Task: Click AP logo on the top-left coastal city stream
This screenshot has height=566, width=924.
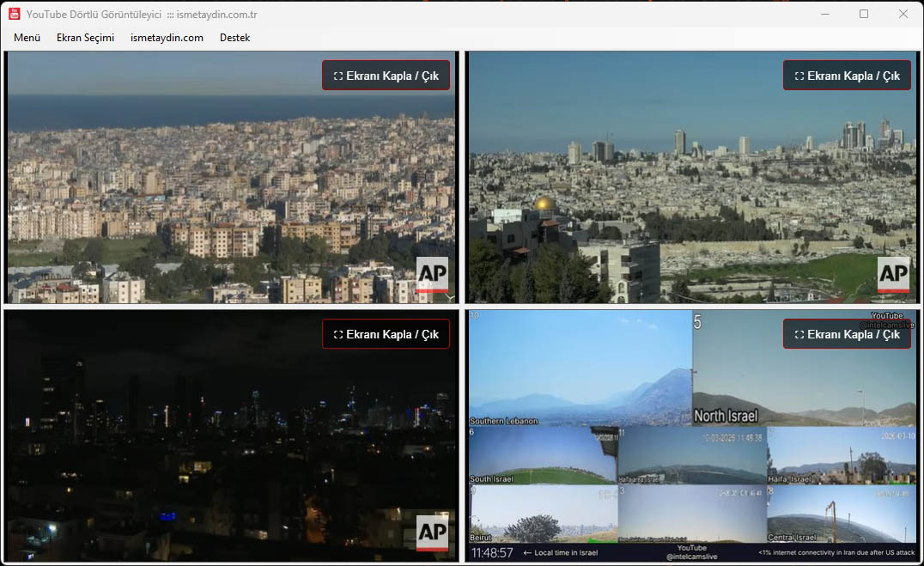Action: pos(433,275)
